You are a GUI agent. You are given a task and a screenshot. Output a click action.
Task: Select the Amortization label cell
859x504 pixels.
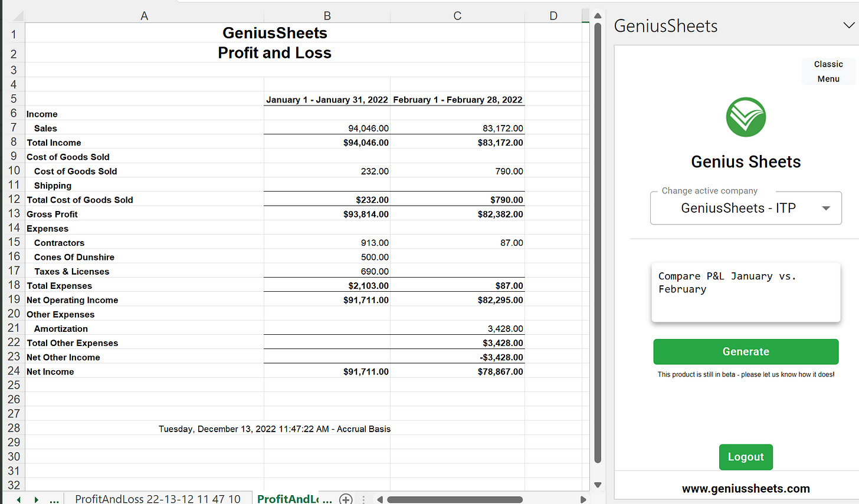[144, 328]
